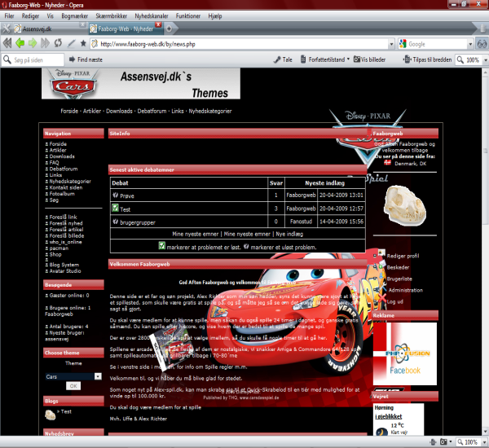Activate the Tale voice tool
Screen dimensions: 489x448
tap(283, 59)
